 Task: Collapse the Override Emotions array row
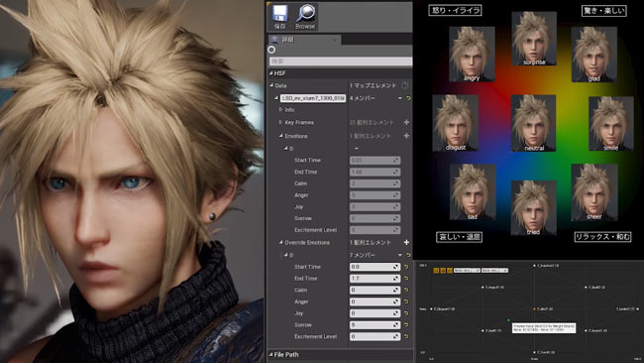[x=281, y=243]
